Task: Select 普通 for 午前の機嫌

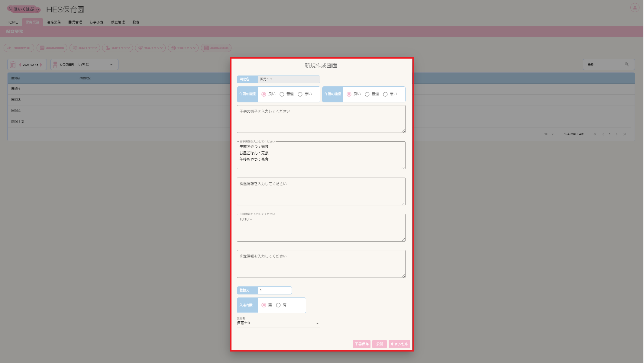Action: click(282, 94)
